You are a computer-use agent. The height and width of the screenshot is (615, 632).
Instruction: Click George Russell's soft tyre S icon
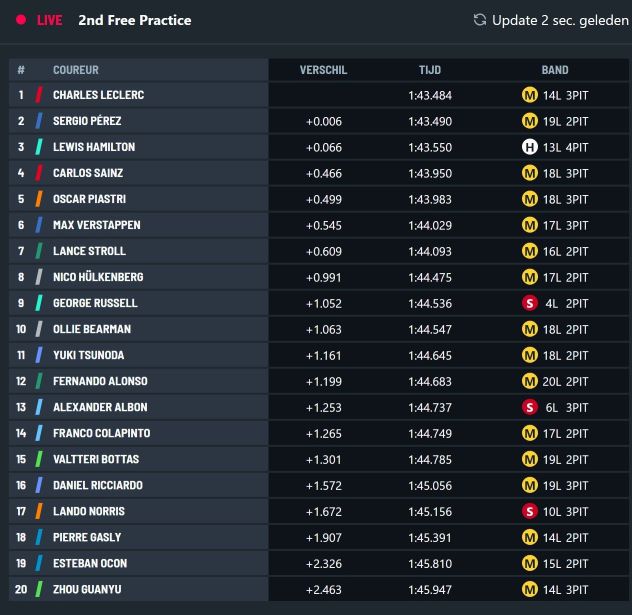(530, 303)
